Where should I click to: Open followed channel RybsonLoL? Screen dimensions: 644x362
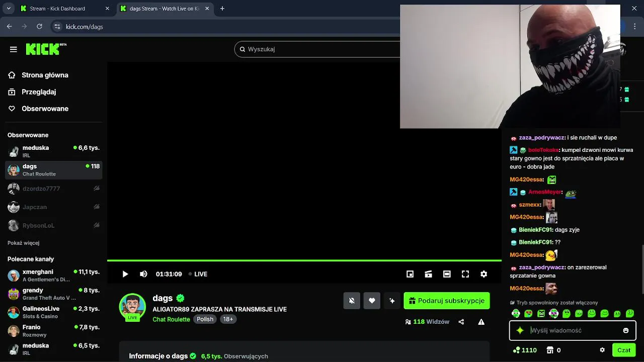tap(54, 226)
